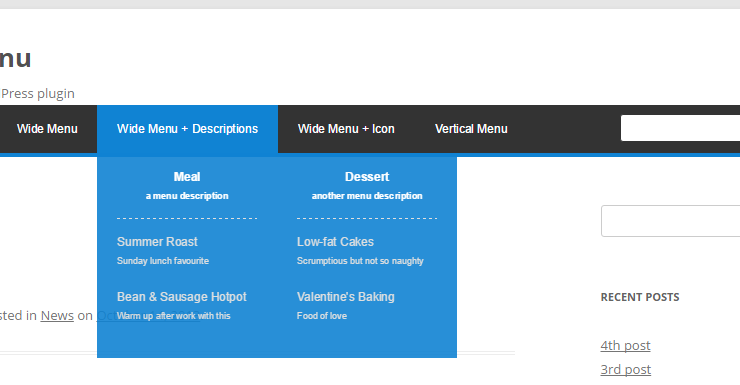Click the Meal column heading

(187, 177)
